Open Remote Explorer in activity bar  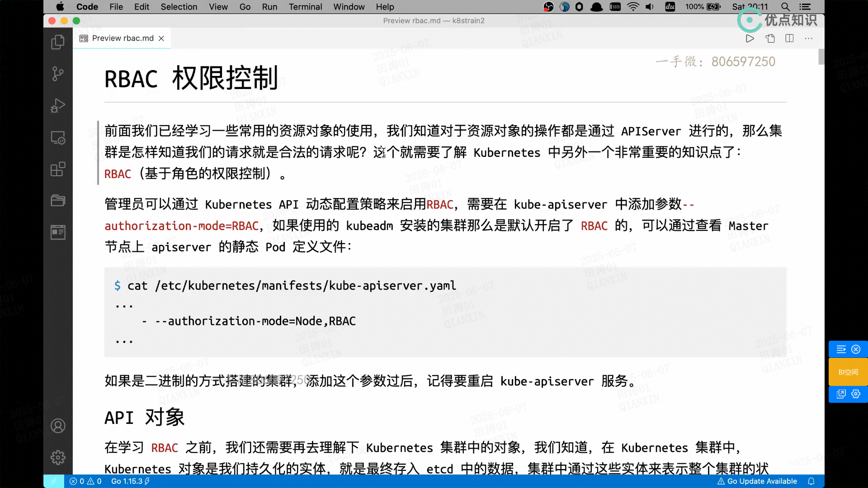click(x=58, y=137)
